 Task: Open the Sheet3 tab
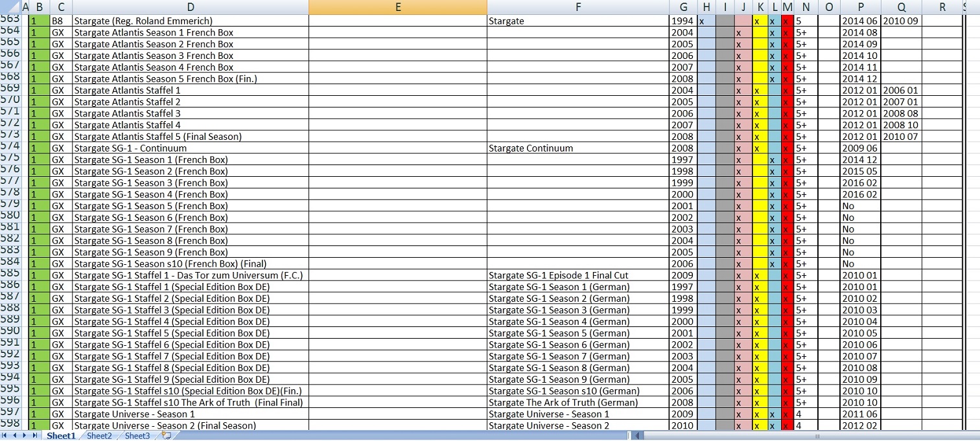[137, 436]
